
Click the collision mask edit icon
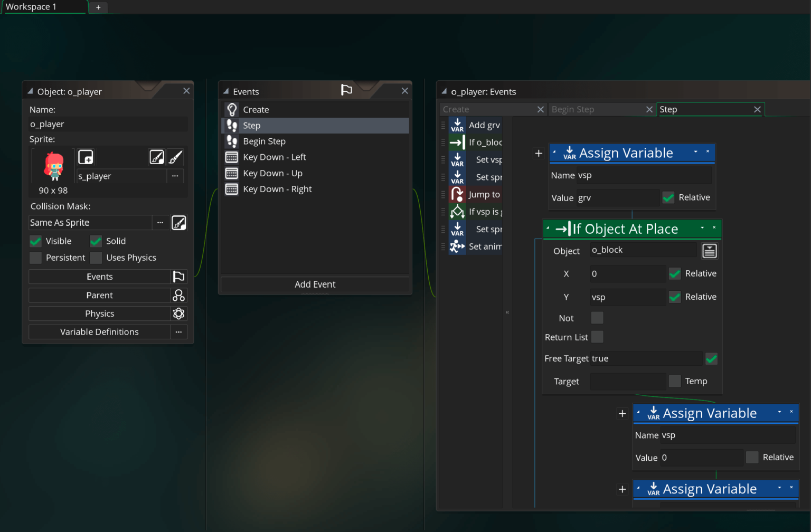coord(179,223)
